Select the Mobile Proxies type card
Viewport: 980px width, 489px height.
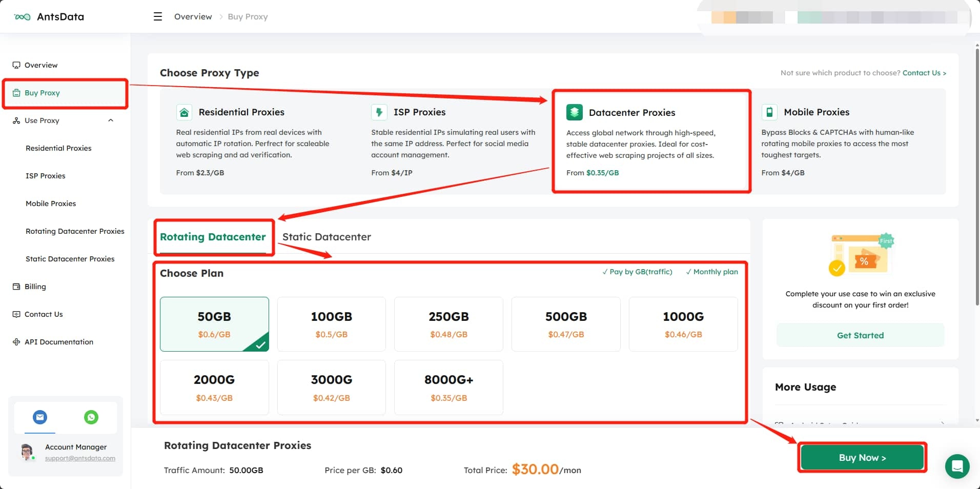click(x=849, y=141)
